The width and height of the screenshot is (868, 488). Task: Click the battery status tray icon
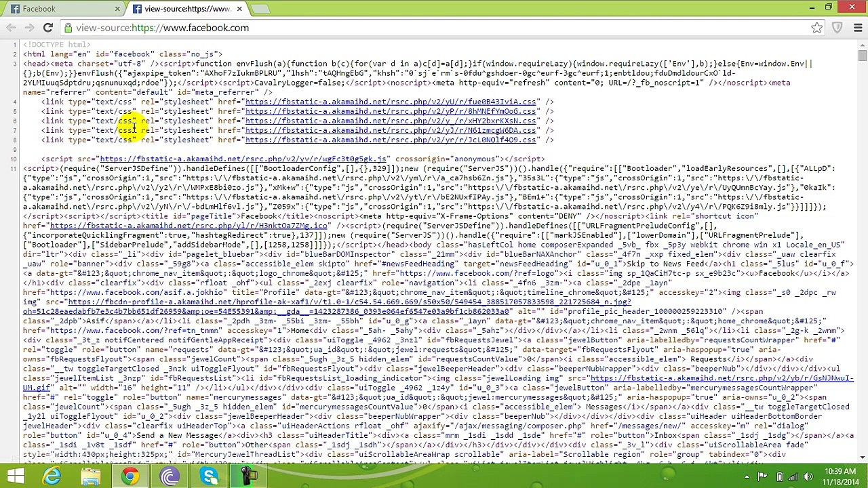pyautogui.click(x=779, y=476)
